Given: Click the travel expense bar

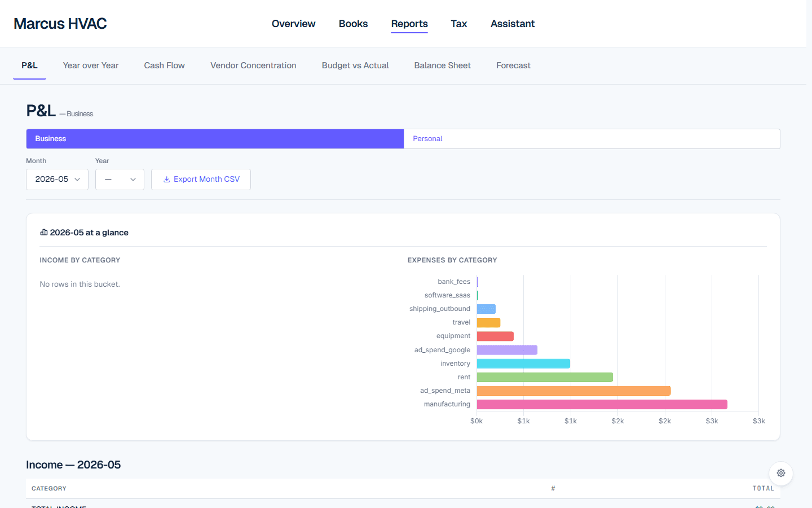Looking at the screenshot, I should 488,323.
